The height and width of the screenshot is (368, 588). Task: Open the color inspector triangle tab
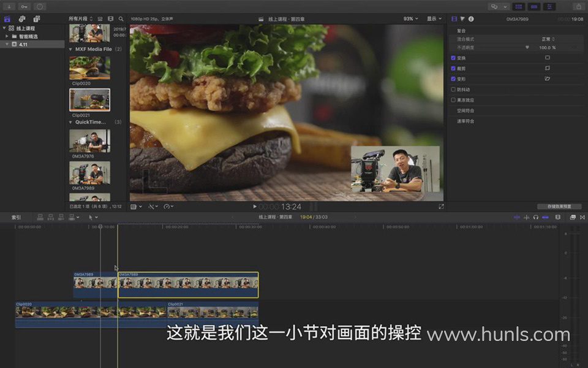(x=462, y=19)
